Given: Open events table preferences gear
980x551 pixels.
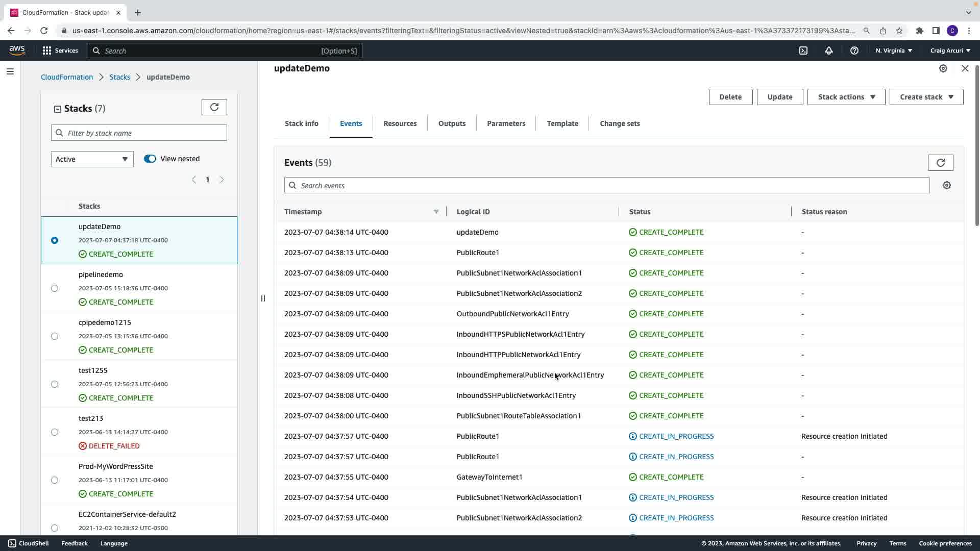Looking at the screenshot, I should click(x=947, y=186).
